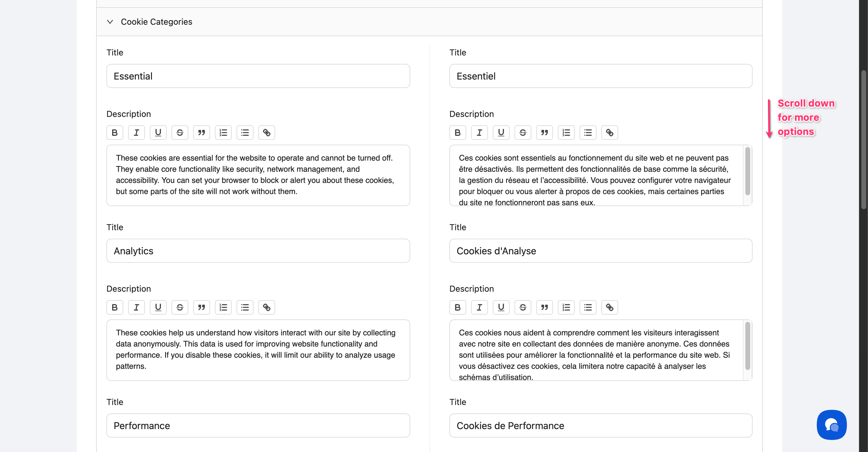Viewport: 868px width, 452px height.
Task: Toggle bold in English Essential description toolbar
Action: coord(115,133)
